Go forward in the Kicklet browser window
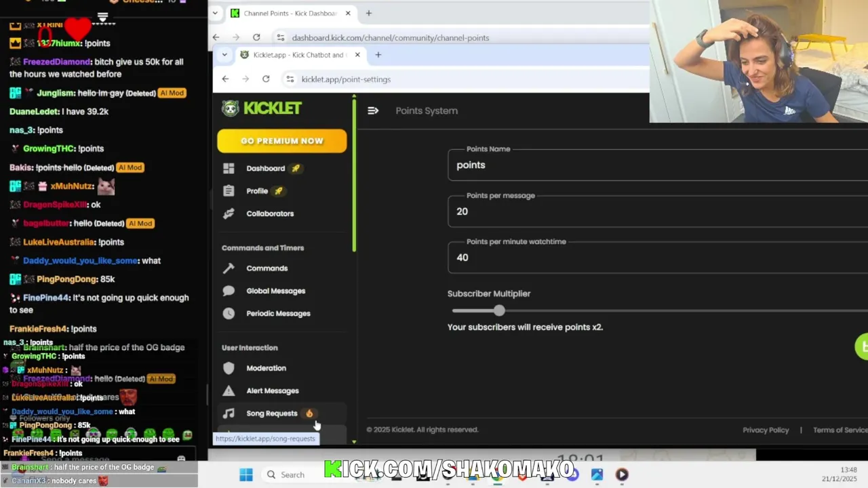868x488 pixels. click(245, 79)
